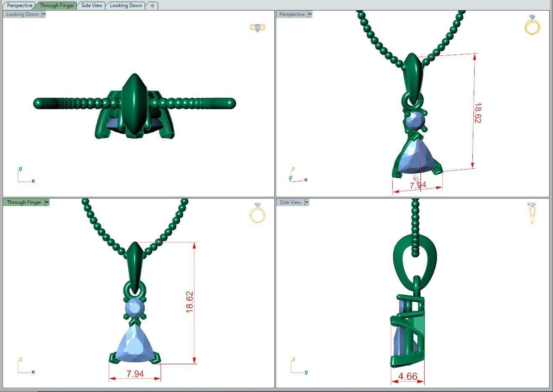553x392 pixels.
Task: Select the trillion gemstone in Through Finger view
Action: [x=134, y=344]
